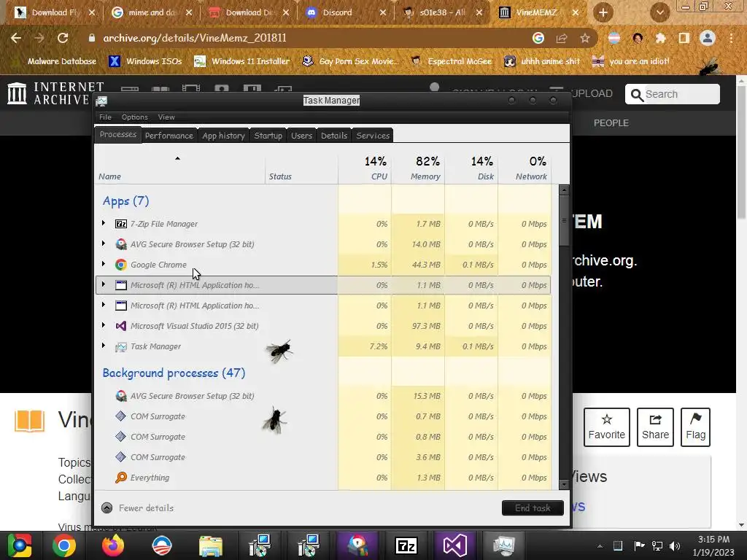The width and height of the screenshot is (747, 560).
Task: Switch to the Discord browser tab
Action: [347, 13]
